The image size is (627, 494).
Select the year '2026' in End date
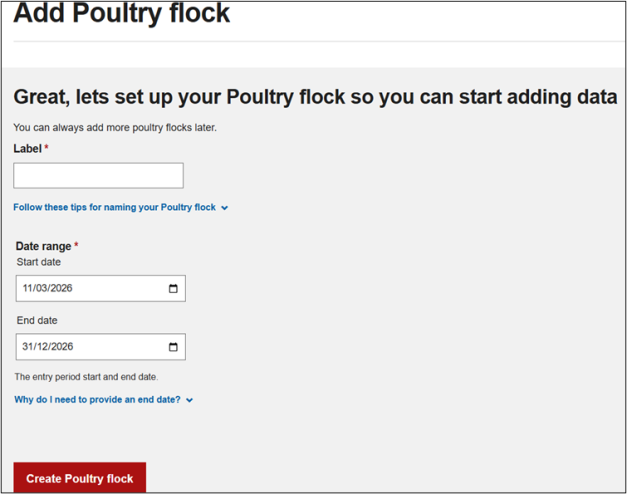(60, 347)
